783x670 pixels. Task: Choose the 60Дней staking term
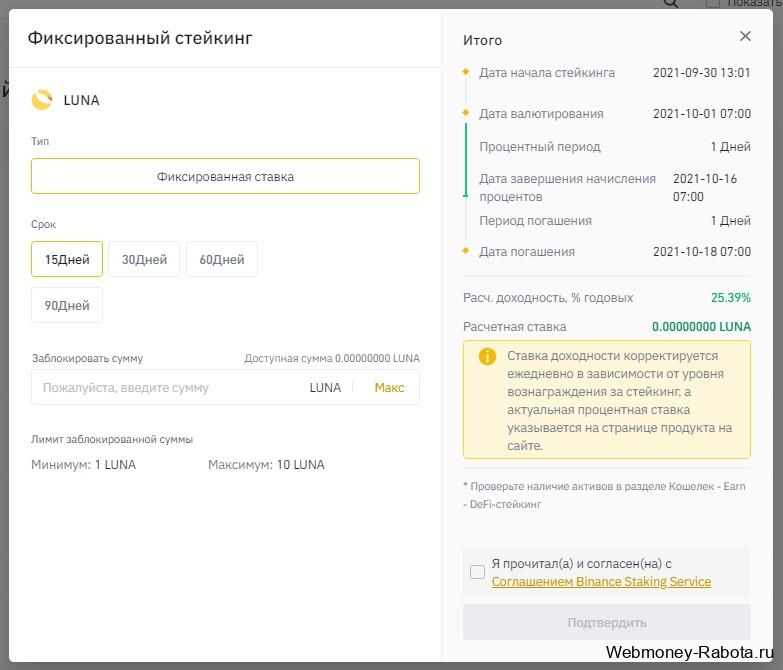[x=222, y=259]
